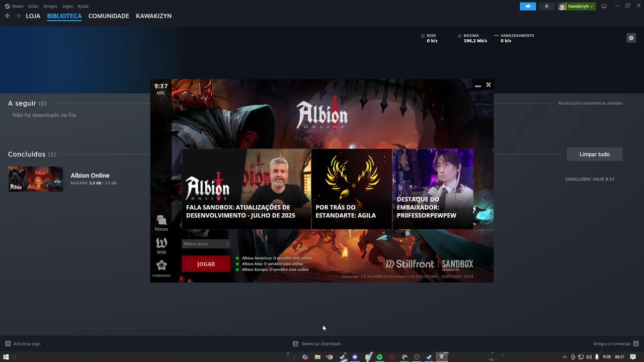Open Por Trás do Estandarte: Agila card

tap(352, 189)
